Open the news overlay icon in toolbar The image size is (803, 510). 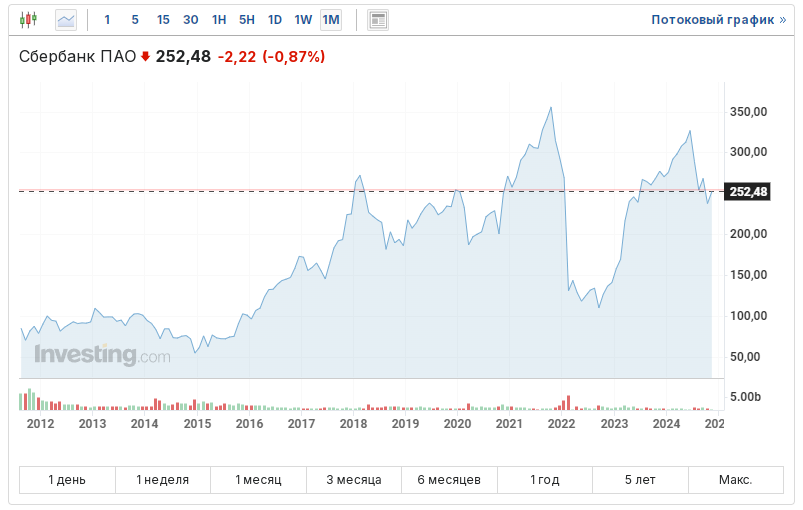pos(378,20)
